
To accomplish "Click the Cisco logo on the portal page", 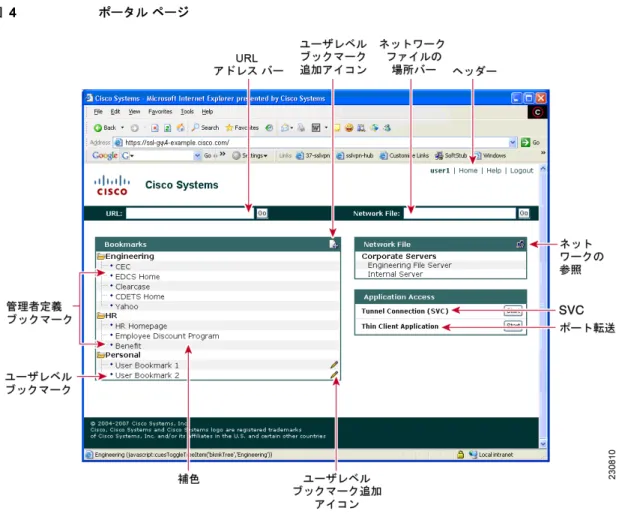I will [112, 185].
